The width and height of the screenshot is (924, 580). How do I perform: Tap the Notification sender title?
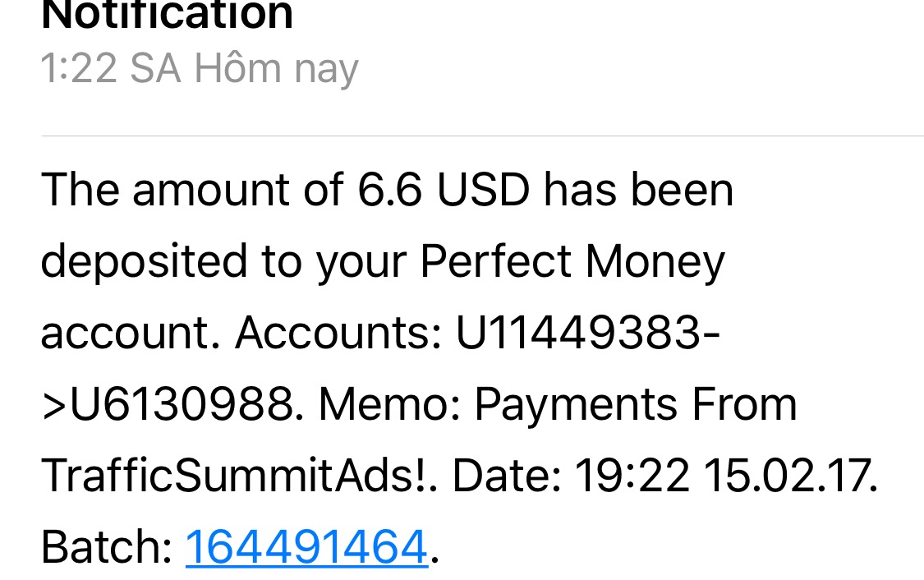pos(167,14)
